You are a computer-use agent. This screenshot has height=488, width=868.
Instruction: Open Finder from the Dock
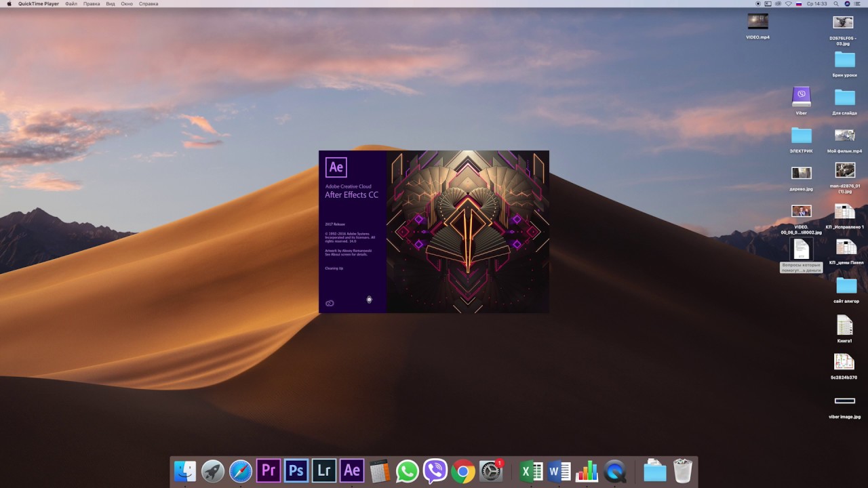[x=185, y=471]
